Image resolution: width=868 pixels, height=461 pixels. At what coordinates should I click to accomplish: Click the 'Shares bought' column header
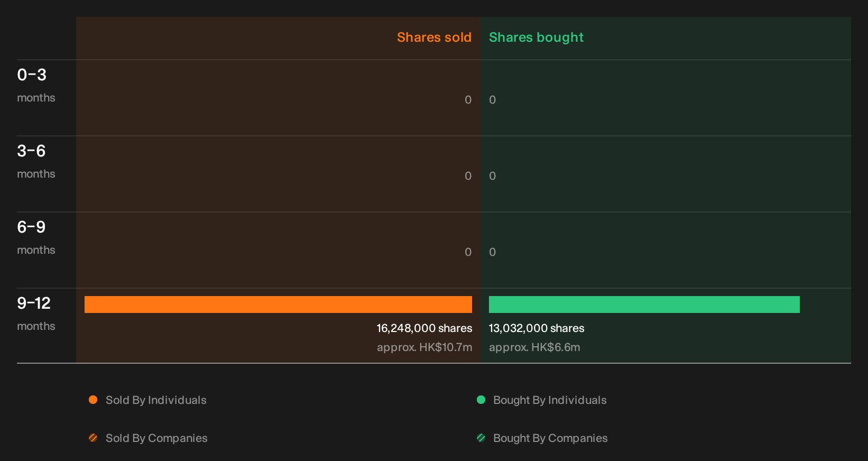[x=536, y=38]
